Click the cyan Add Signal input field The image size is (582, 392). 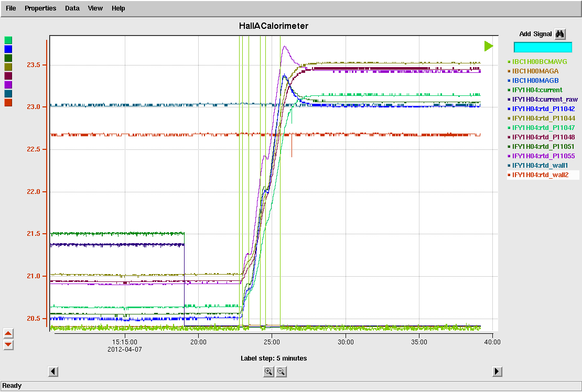tap(543, 47)
